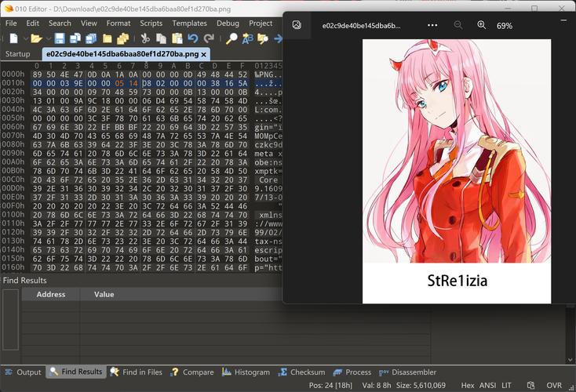Viewport: 576px width, 392px height.
Task: Open the Debug menu
Action: coord(228,23)
